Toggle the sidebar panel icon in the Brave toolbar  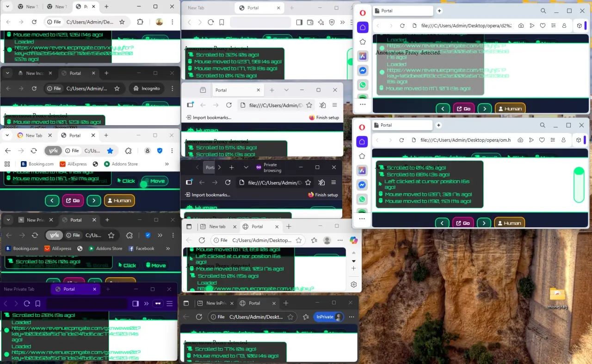299,22
